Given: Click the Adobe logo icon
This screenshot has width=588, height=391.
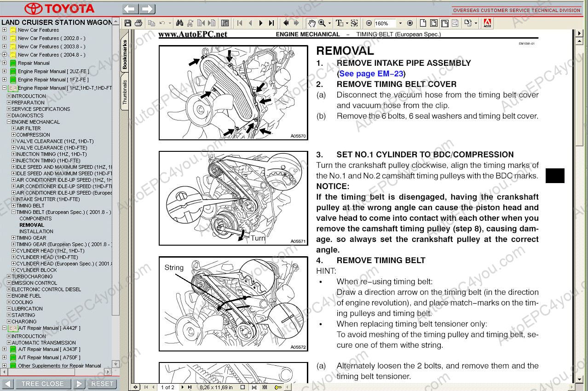Looking at the screenshot, I should 487,23.
